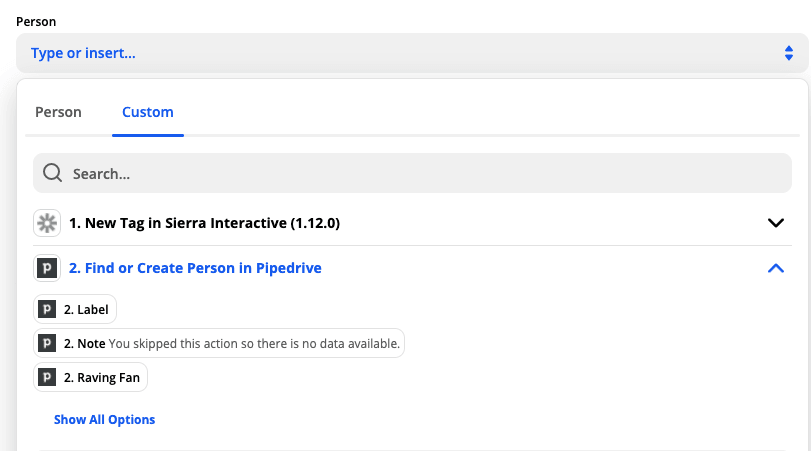
Task: Click the magnifying glass search icon
Action: pyautogui.click(x=53, y=173)
